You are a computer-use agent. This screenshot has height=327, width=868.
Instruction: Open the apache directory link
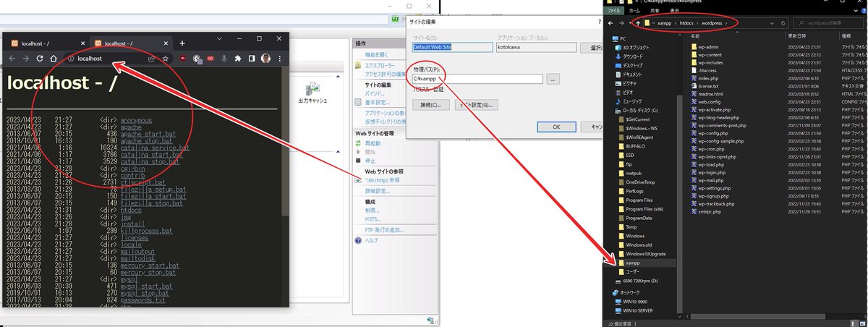[x=131, y=127]
